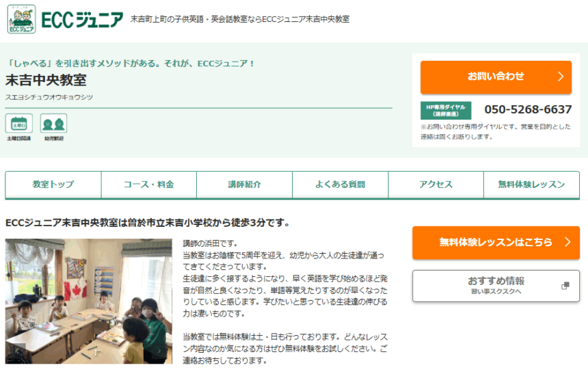Viewport: 588px width, 374px height.
Task: Click the arrow chevron on お問い合わせ button
Action: (561, 77)
